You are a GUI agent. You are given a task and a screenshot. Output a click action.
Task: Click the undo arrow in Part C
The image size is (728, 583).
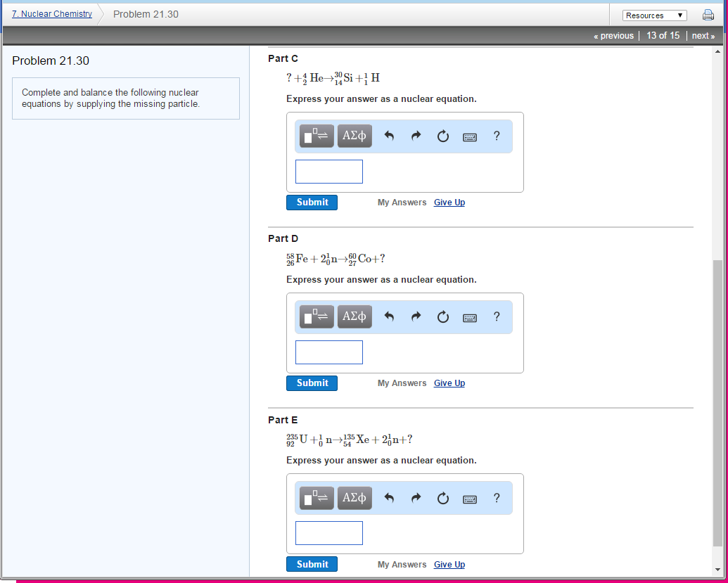tap(388, 136)
